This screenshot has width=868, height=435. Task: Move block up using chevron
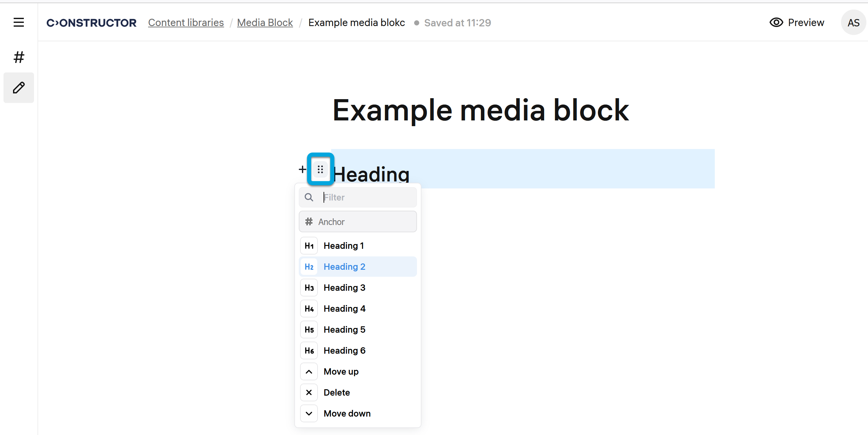pyautogui.click(x=309, y=372)
